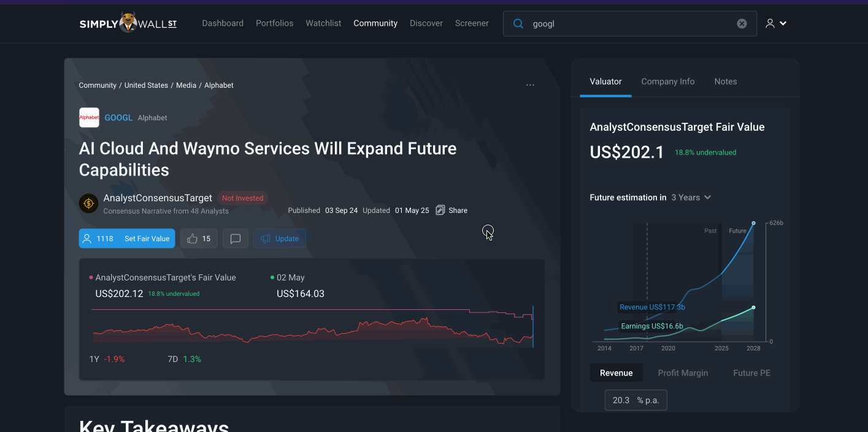This screenshot has width=868, height=432.
Task: Select the Profit Margin metric tab
Action: (683, 373)
